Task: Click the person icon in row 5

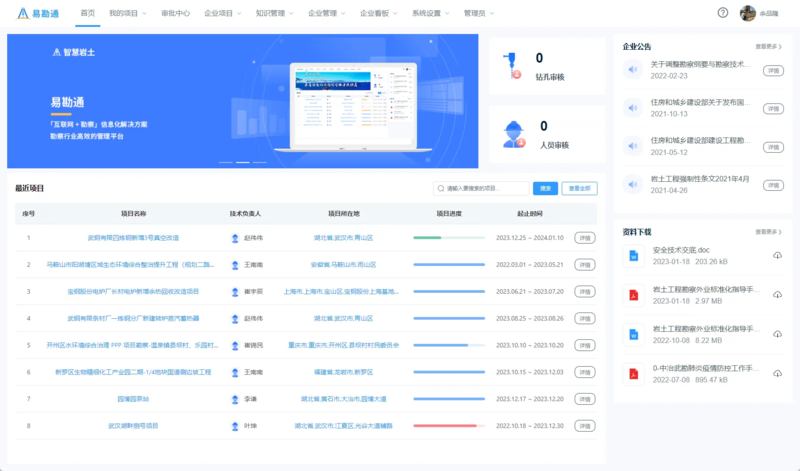Action: click(x=235, y=345)
